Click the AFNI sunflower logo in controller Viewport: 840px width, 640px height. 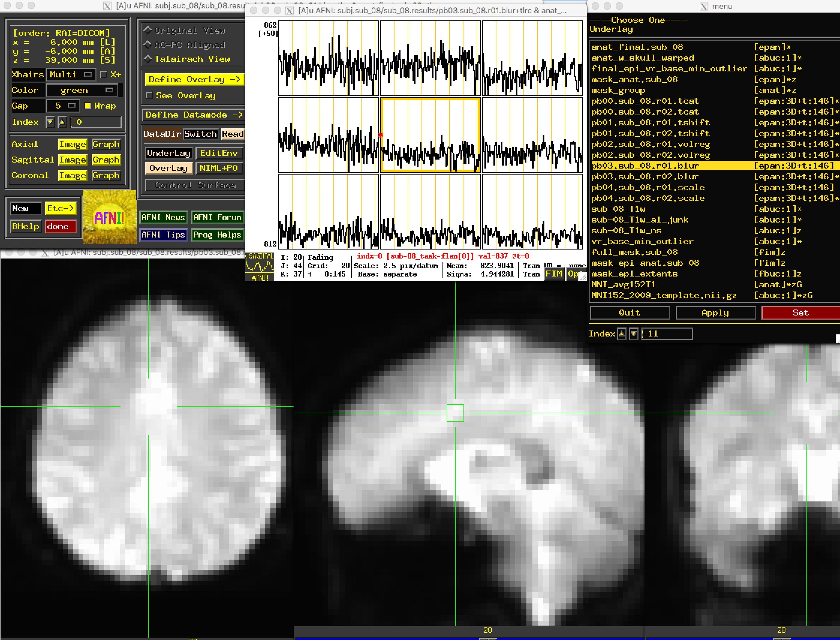[110, 217]
